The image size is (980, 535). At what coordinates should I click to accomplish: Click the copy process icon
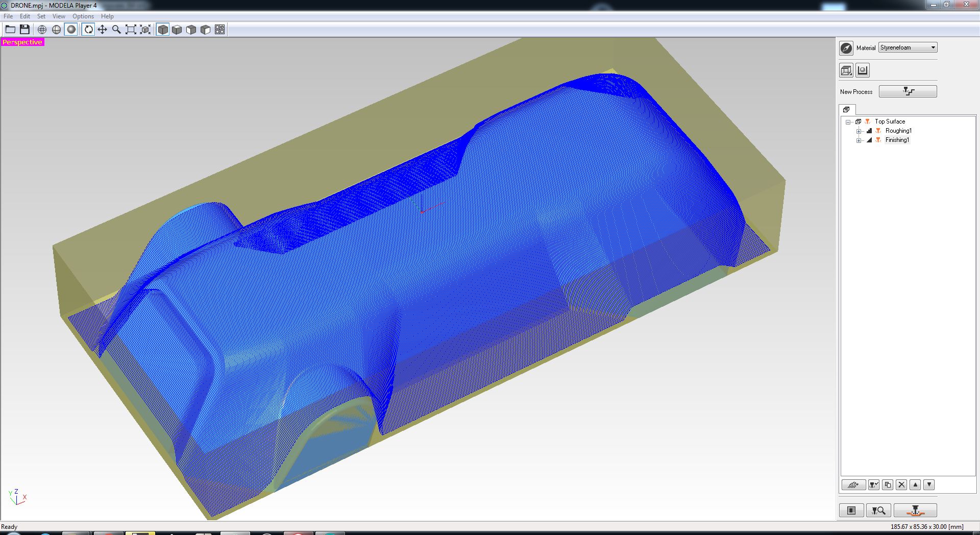click(888, 485)
